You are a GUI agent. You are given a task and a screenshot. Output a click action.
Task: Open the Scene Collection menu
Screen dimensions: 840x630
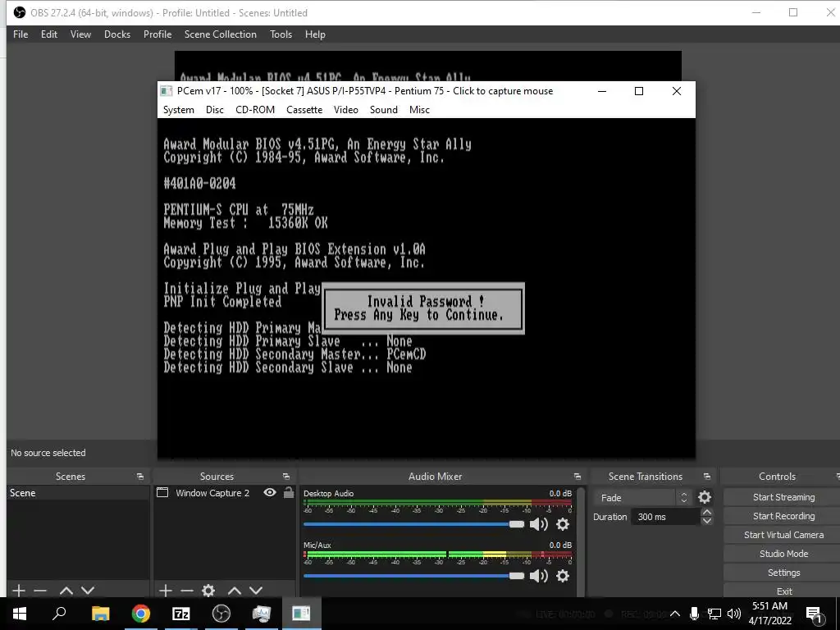click(220, 34)
